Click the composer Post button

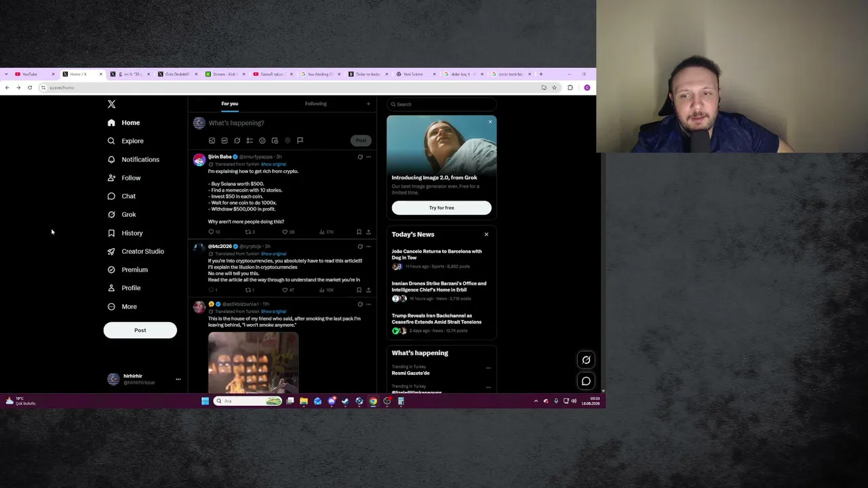(361, 140)
